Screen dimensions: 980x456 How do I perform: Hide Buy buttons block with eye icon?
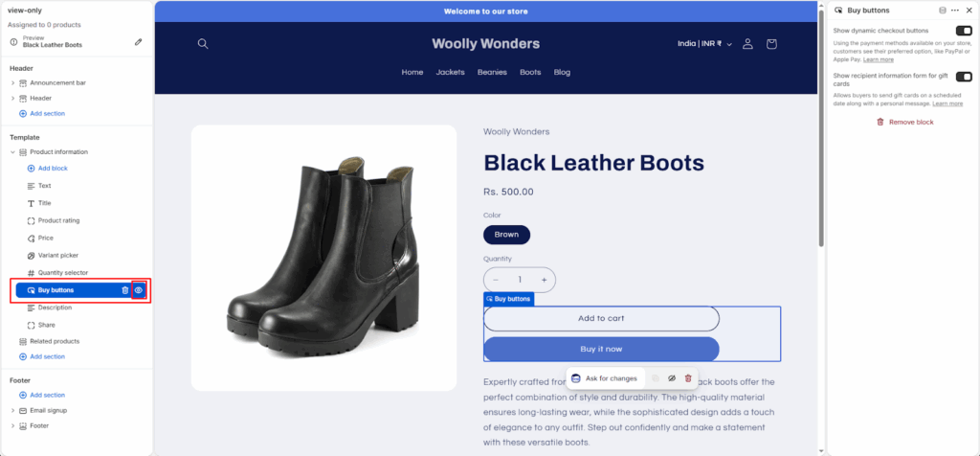(139, 290)
